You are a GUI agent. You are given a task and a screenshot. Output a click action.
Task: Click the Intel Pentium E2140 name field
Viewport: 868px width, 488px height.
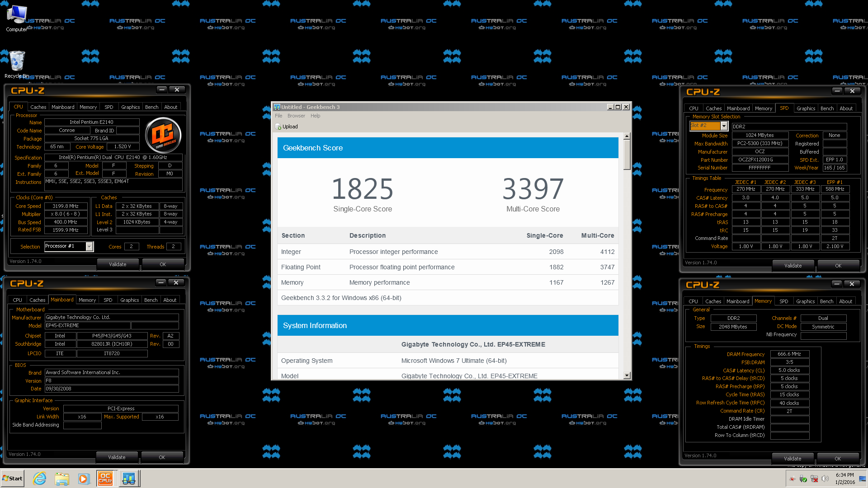point(91,122)
